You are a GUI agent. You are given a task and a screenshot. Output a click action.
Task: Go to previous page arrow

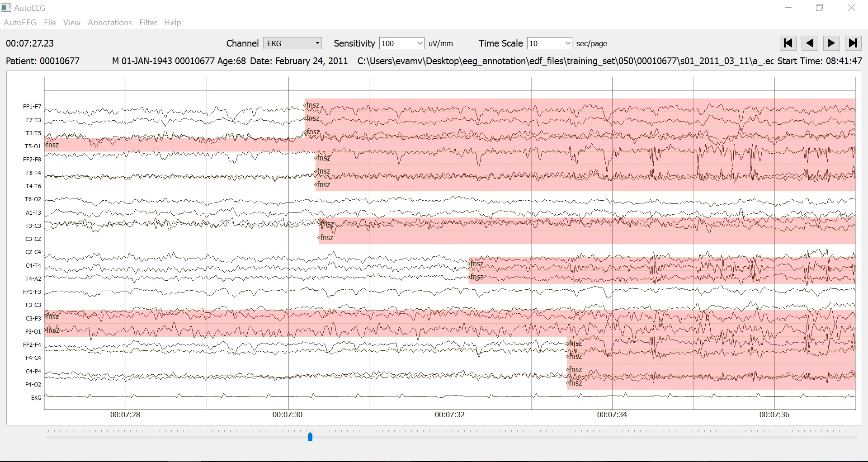[810, 43]
